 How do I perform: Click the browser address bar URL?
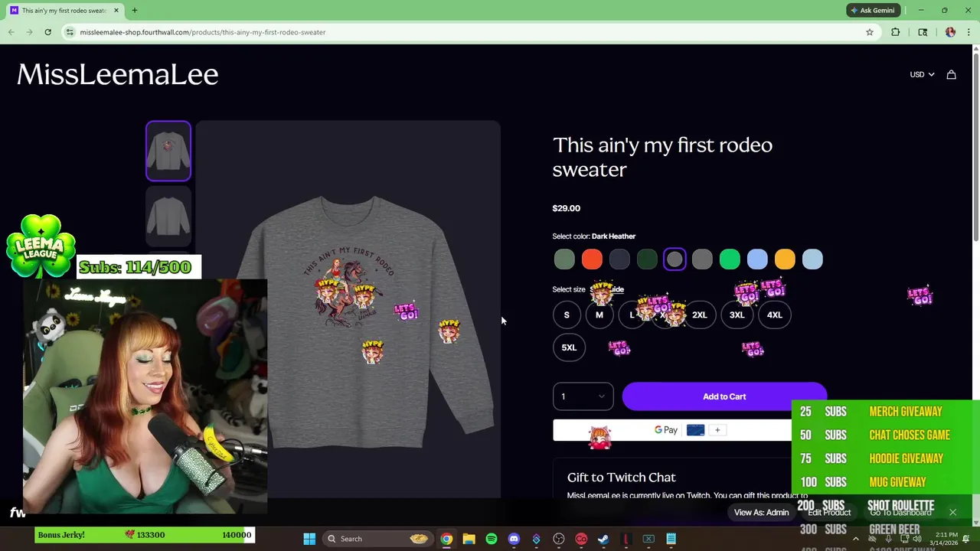click(203, 32)
